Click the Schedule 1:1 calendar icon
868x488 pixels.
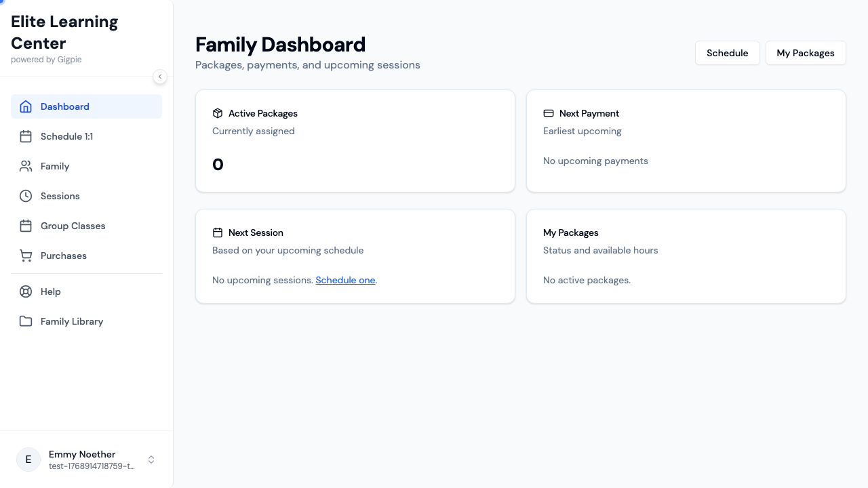tap(26, 136)
